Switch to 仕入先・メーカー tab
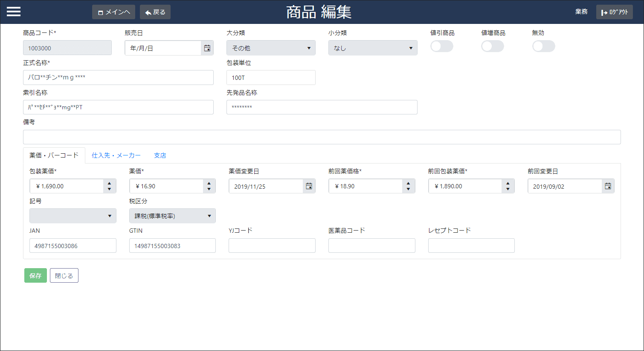 [x=116, y=155]
